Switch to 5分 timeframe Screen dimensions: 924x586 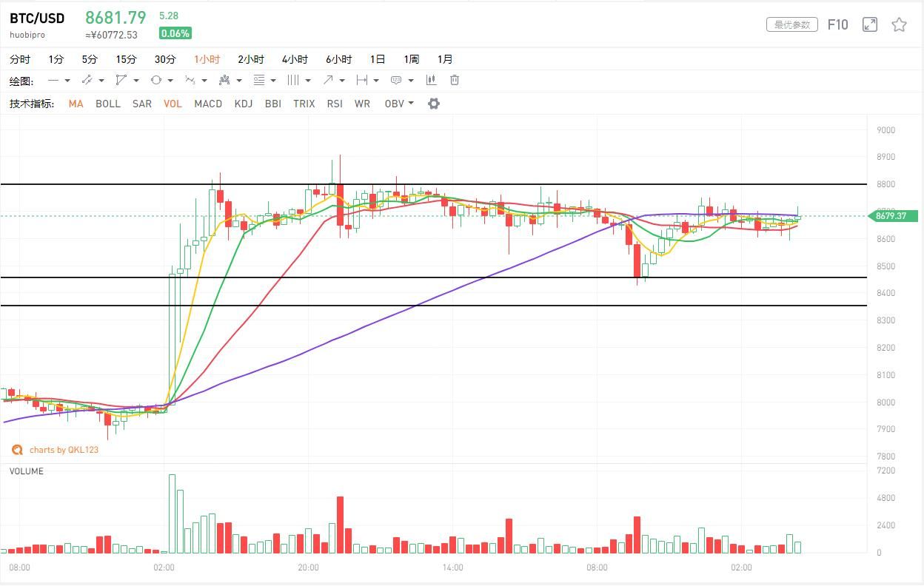(x=90, y=59)
